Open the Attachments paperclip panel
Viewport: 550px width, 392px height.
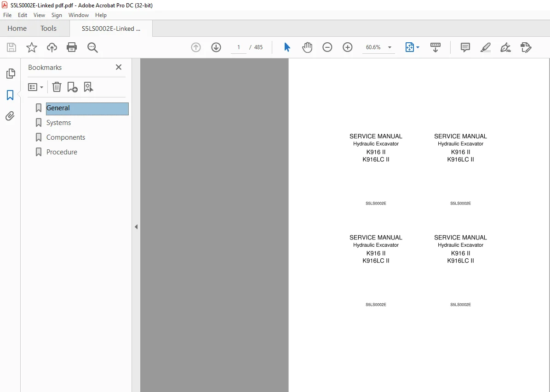point(10,116)
